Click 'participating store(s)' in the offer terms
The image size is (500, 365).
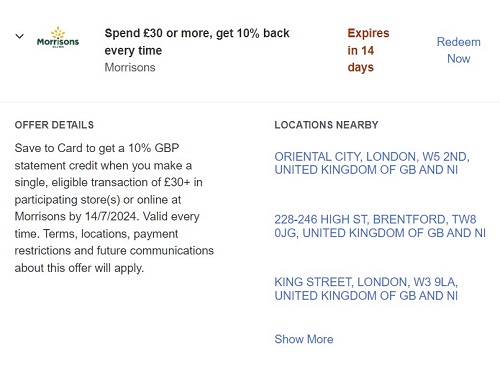click(67, 200)
